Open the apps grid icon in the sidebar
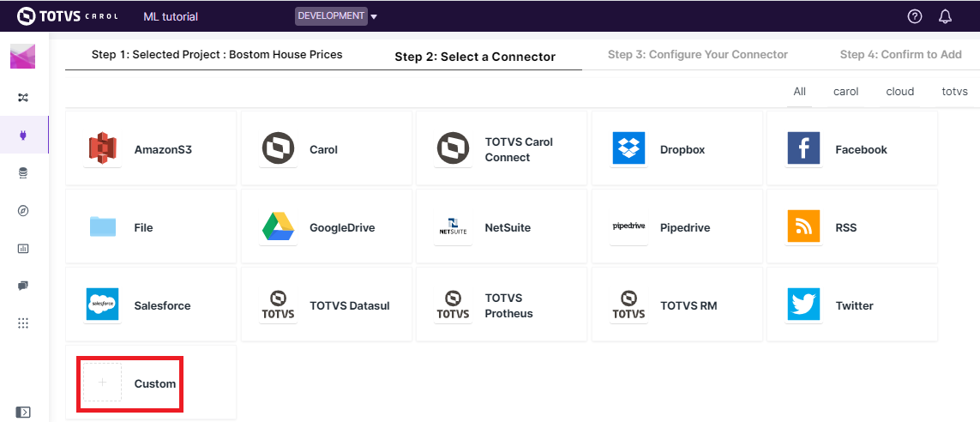 23,323
